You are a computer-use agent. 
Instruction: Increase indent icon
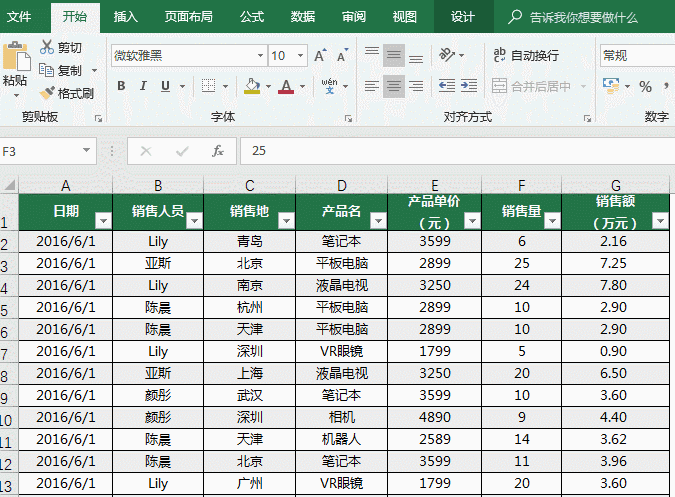[469, 86]
